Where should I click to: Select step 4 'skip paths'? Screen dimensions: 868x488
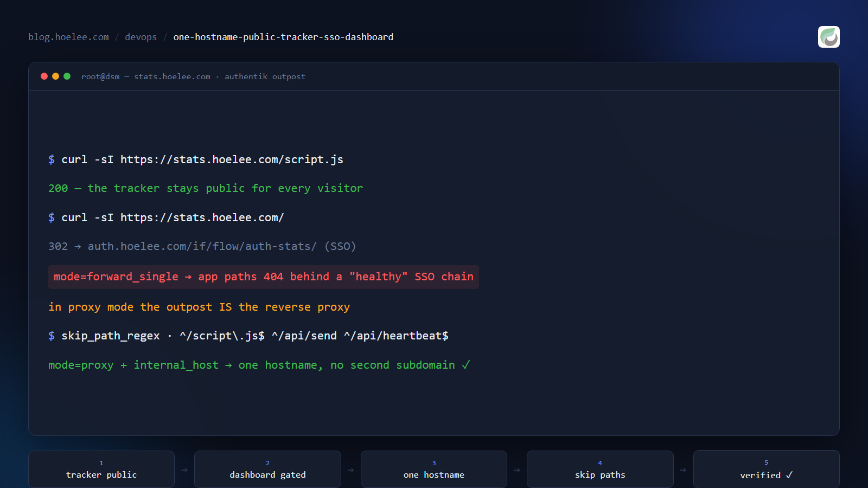click(x=600, y=470)
